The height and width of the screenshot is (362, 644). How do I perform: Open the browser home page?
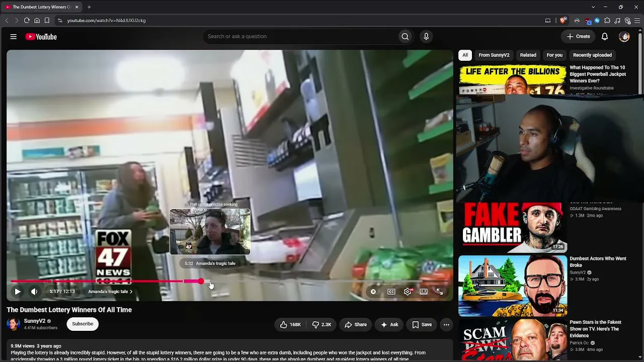[x=37, y=21]
